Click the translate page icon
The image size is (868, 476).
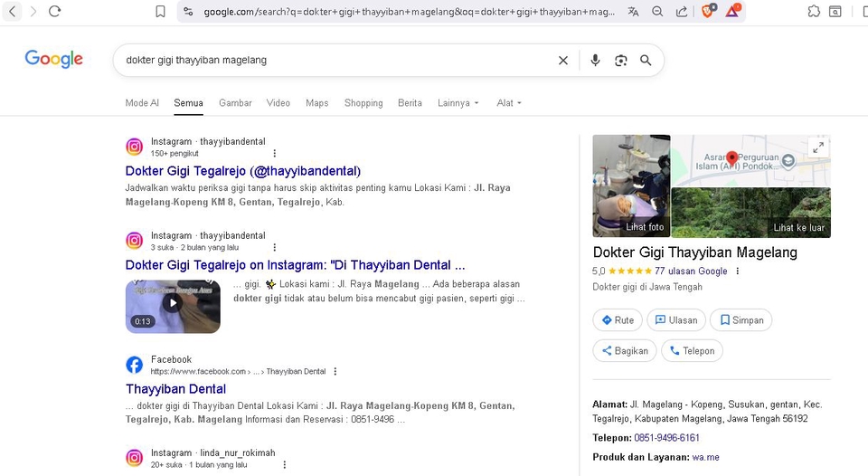click(x=633, y=12)
